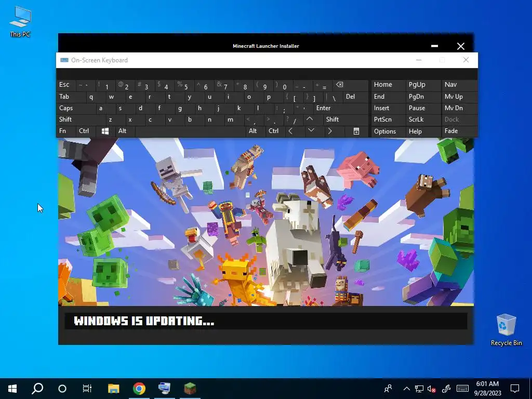
Task: Open People icon in system tray
Action: 388,389
